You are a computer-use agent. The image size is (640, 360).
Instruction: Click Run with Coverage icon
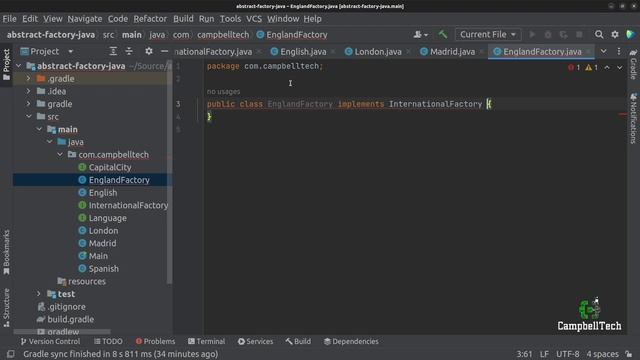click(564, 35)
